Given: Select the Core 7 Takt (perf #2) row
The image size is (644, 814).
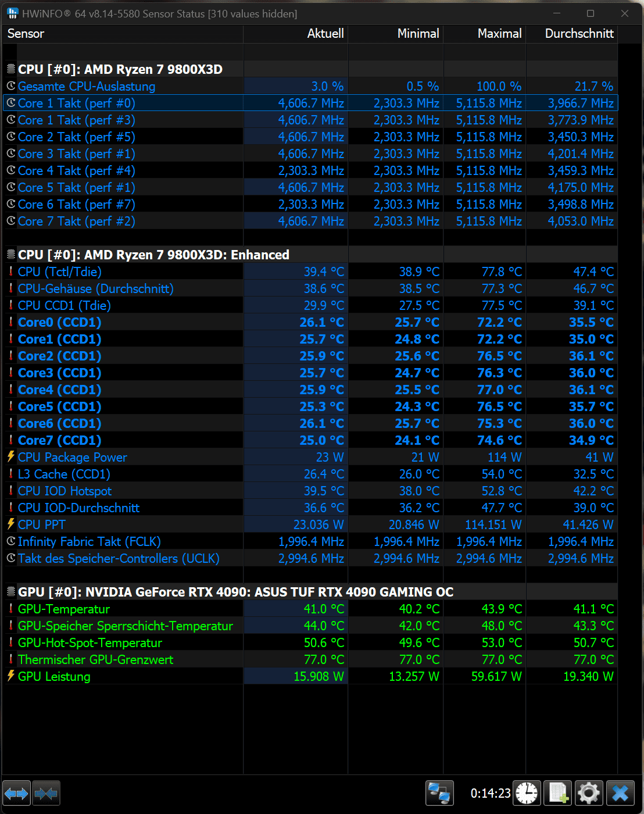Looking at the screenshot, I should (x=310, y=221).
